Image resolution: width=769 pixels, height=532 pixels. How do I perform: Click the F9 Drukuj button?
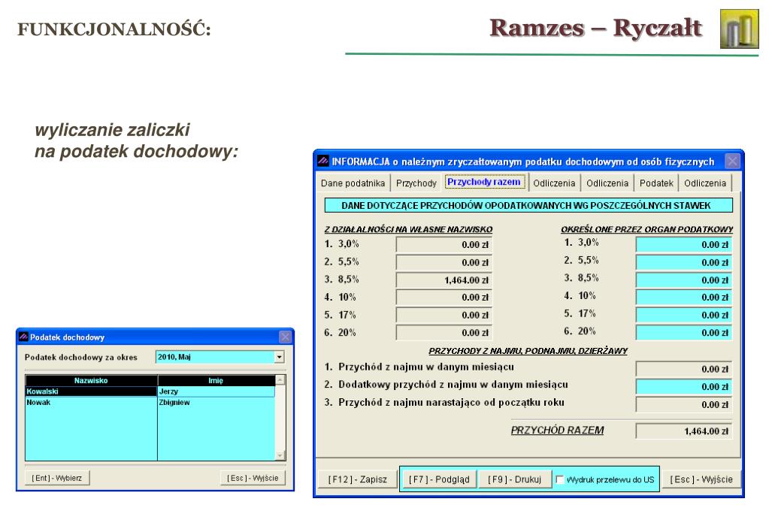pyautogui.click(x=514, y=479)
